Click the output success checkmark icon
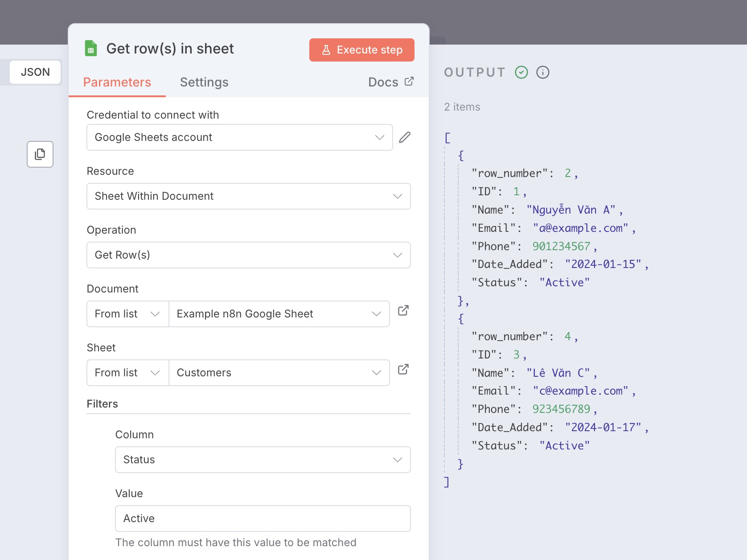The width and height of the screenshot is (747, 560). [x=521, y=72]
